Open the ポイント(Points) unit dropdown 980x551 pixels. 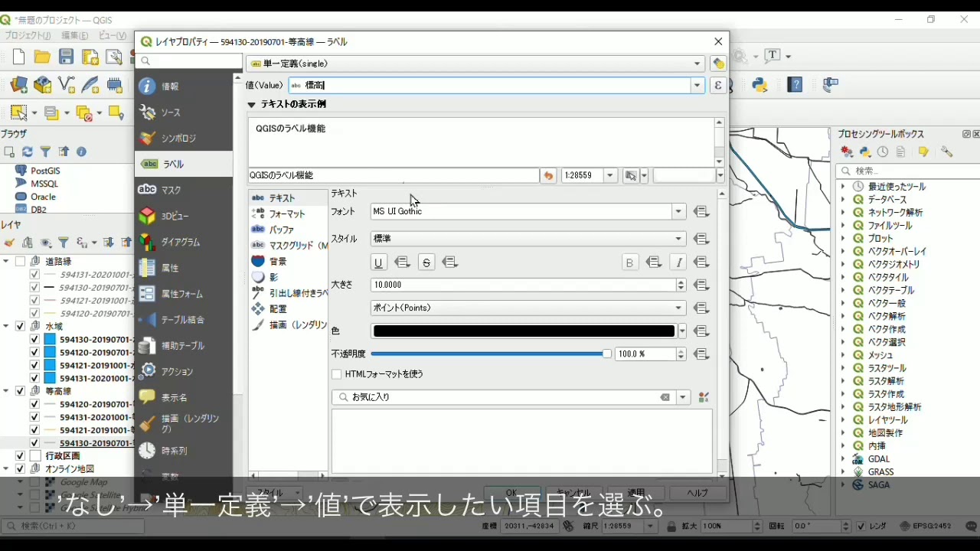[x=528, y=308]
